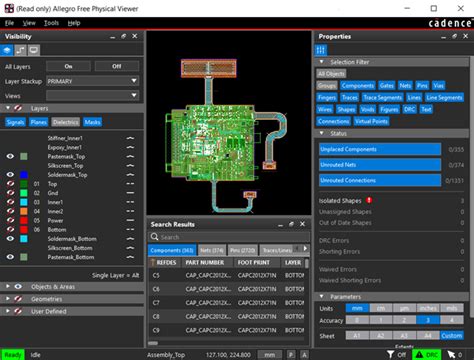Image resolution: width=474 pixels, height=360 pixels.
Task: Expand the User Defined section
Action: (8, 311)
